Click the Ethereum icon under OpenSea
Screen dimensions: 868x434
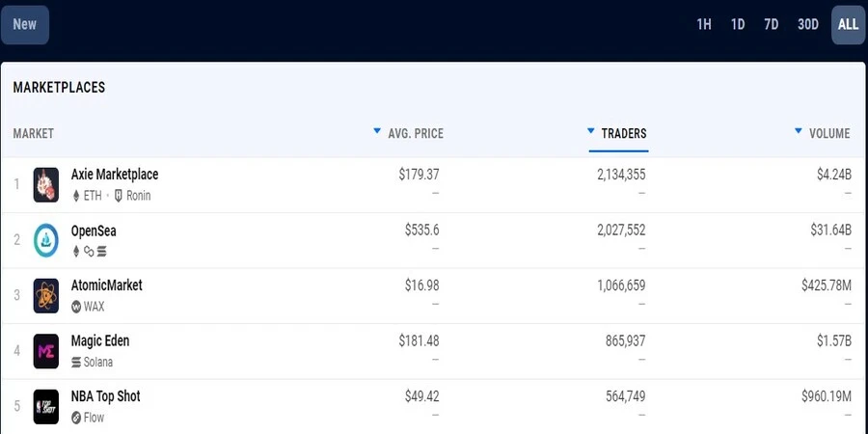(76, 252)
